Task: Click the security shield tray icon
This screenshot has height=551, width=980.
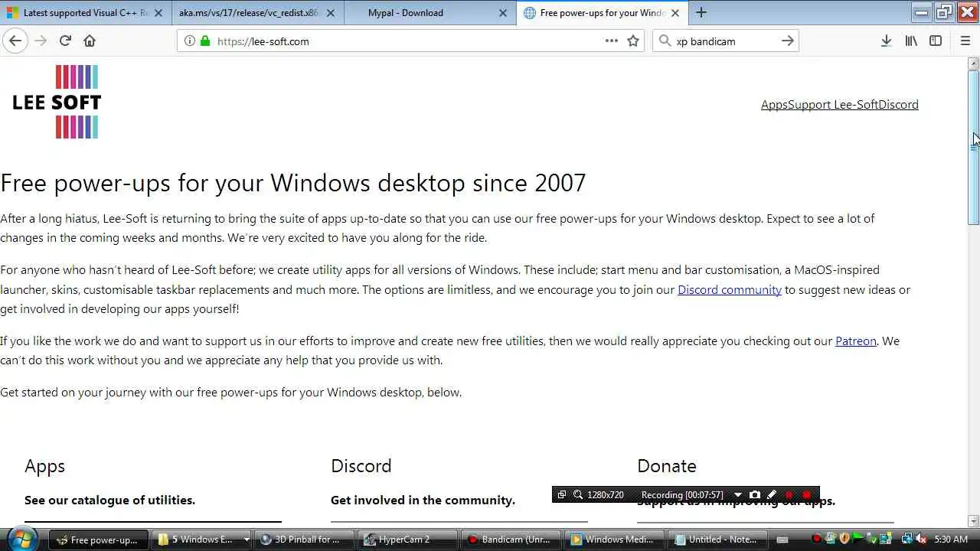Action: click(x=844, y=540)
